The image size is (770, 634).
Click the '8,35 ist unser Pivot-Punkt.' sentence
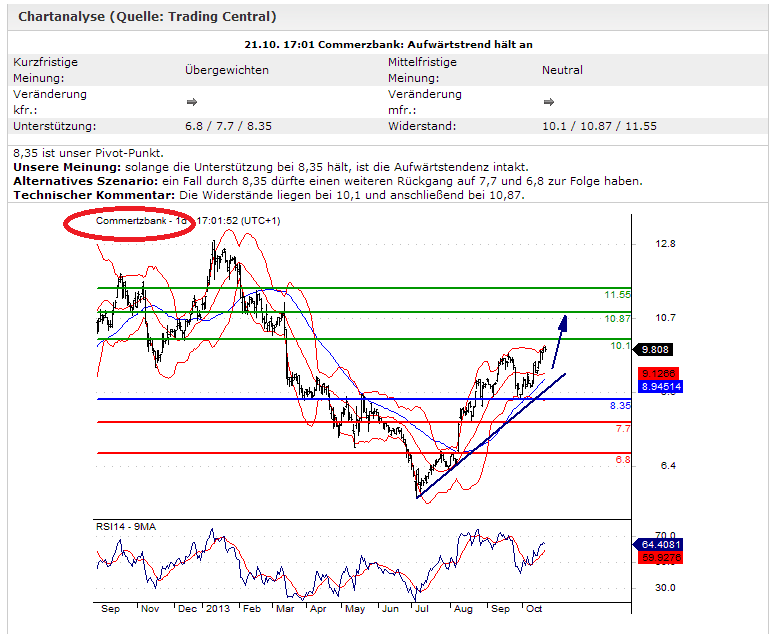tap(88, 153)
